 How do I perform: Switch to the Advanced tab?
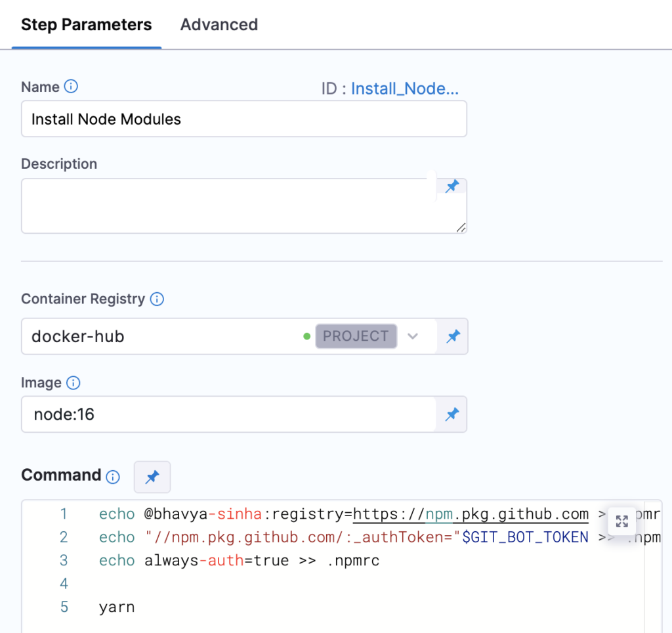point(219,25)
